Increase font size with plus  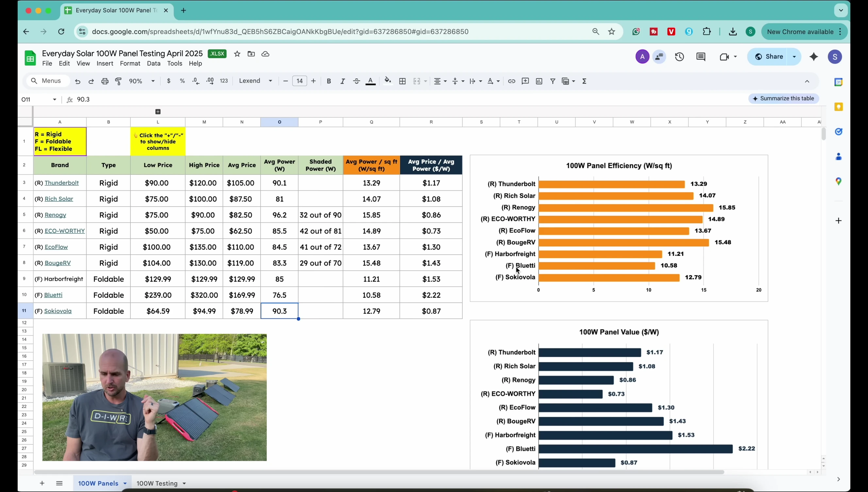pos(313,81)
